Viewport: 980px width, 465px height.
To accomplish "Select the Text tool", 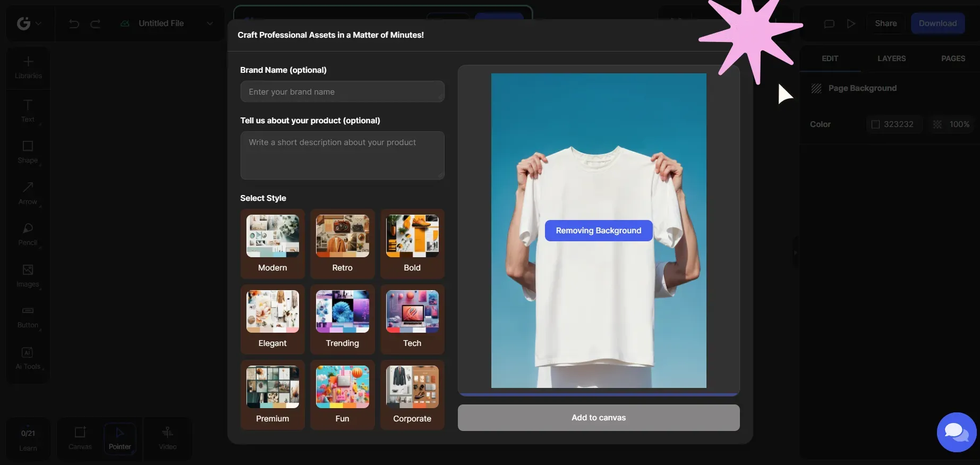I will coord(28,111).
